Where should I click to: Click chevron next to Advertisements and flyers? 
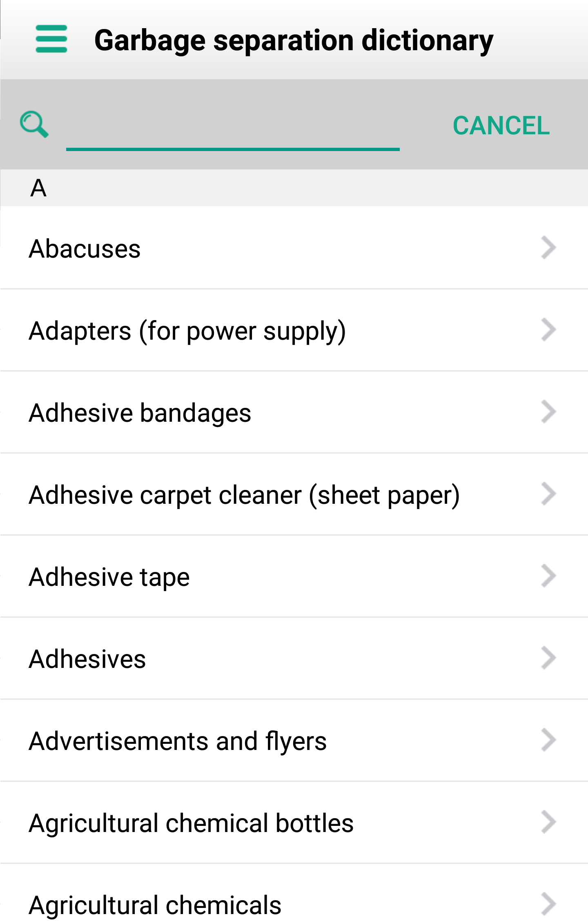coord(548,740)
